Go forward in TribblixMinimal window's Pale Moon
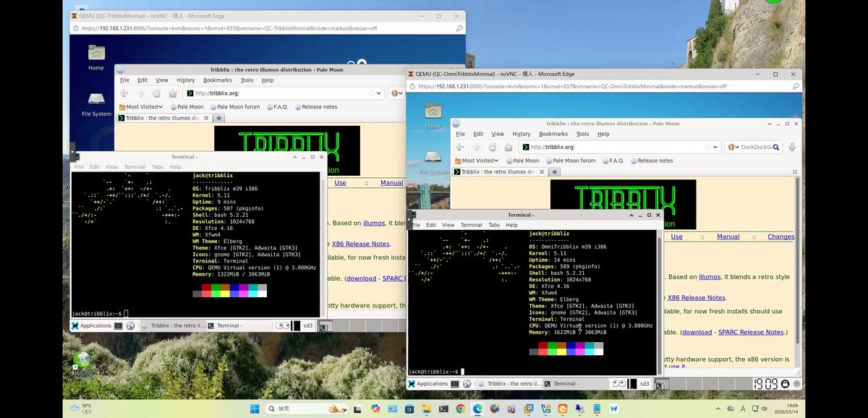This screenshot has width=868, height=418. pyautogui.click(x=140, y=93)
